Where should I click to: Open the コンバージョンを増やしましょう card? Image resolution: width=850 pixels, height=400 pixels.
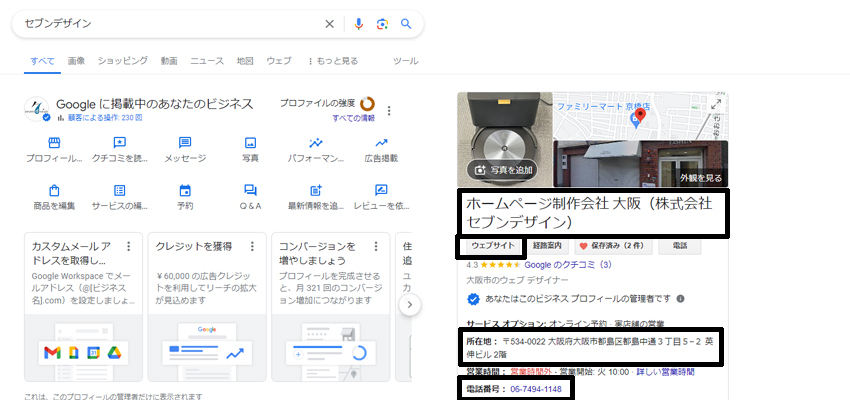click(x=331, y=307)
